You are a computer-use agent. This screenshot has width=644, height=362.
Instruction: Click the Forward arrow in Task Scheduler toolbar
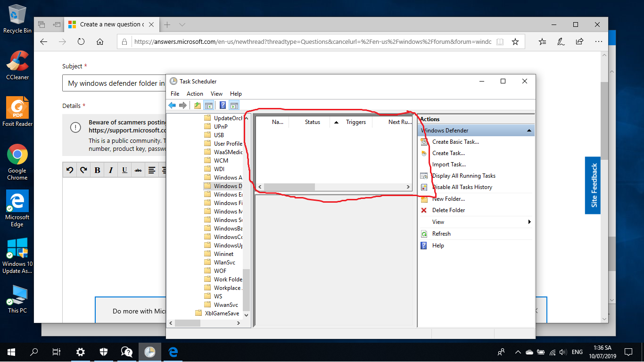(x=183, y=105)
